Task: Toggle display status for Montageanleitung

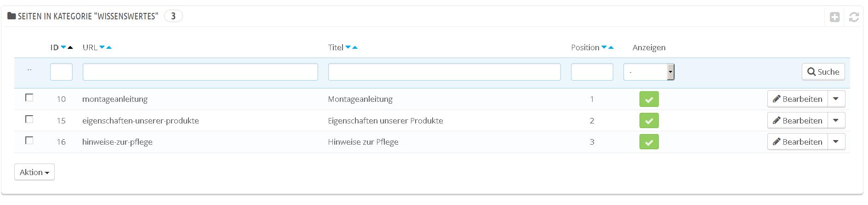Action: pyautogui.click(x=649, y=99)
